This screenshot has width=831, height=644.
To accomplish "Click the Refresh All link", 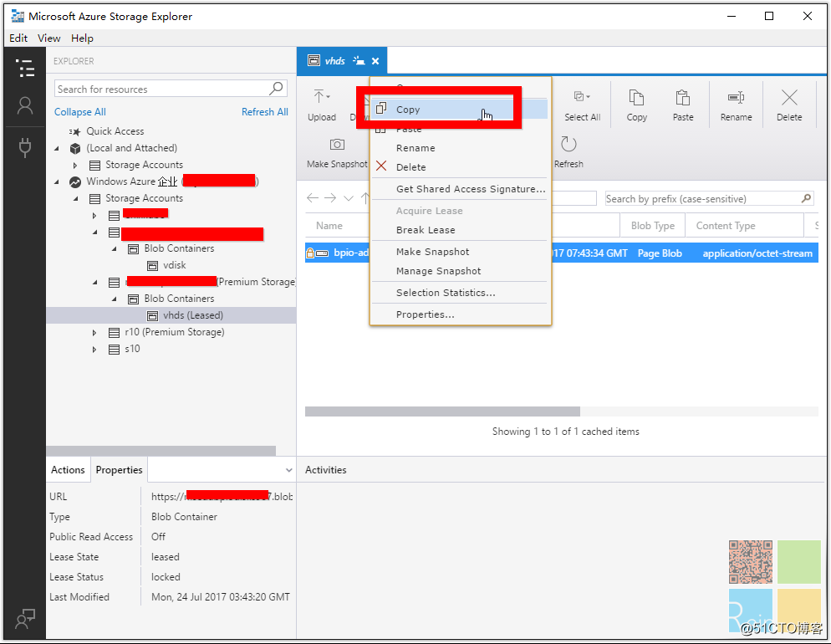I will [264, 112].
